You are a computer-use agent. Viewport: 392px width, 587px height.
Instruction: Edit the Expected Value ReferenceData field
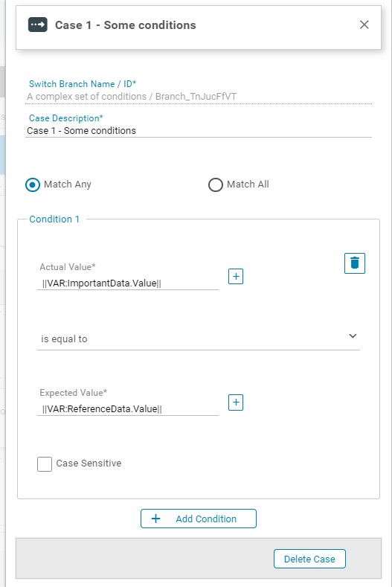click(128, 408)
